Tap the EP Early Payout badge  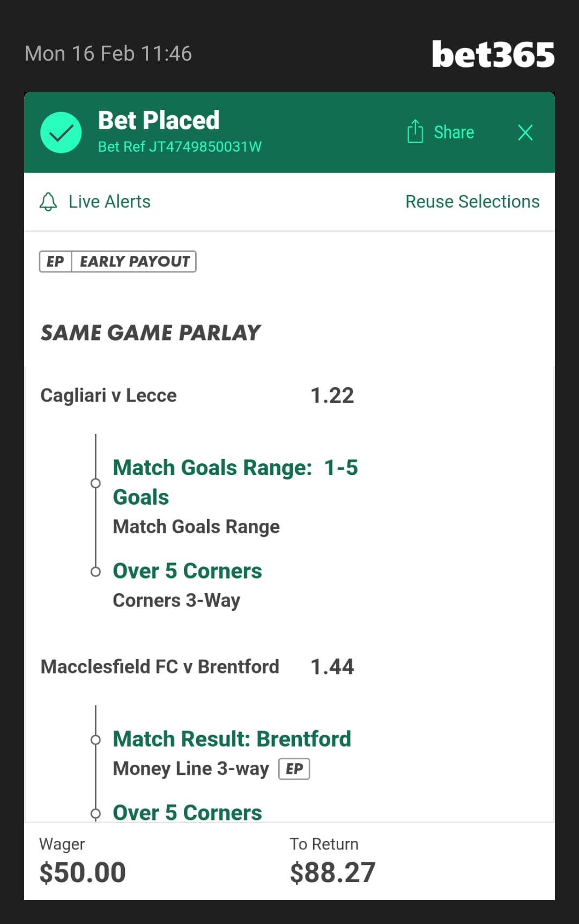[x=117, y=262]
